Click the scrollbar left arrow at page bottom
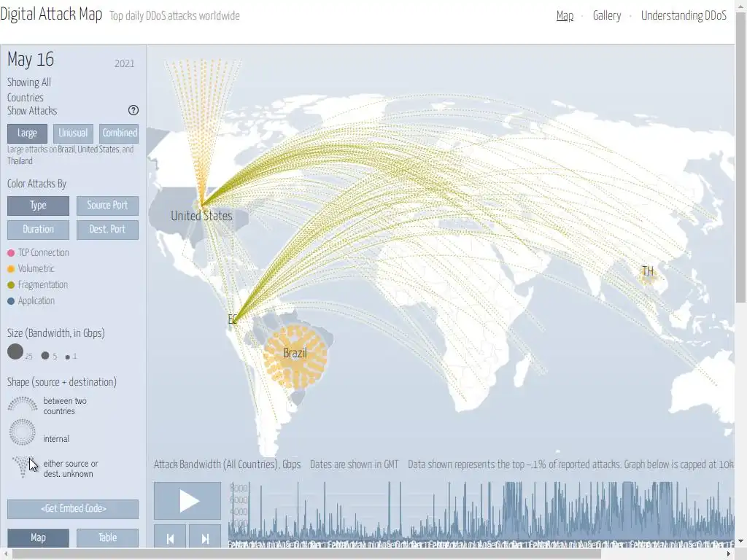Viewport: 747px width, 560px height. [x=5, y=555]
